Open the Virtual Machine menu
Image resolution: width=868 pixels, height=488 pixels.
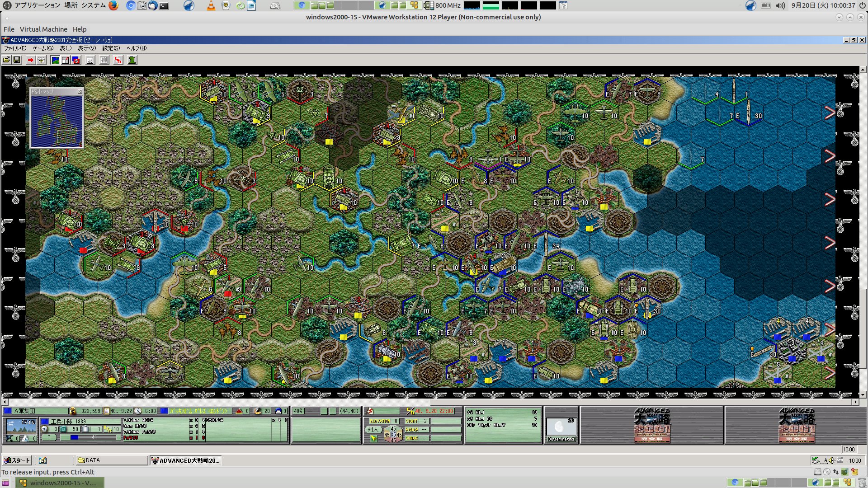43,29
